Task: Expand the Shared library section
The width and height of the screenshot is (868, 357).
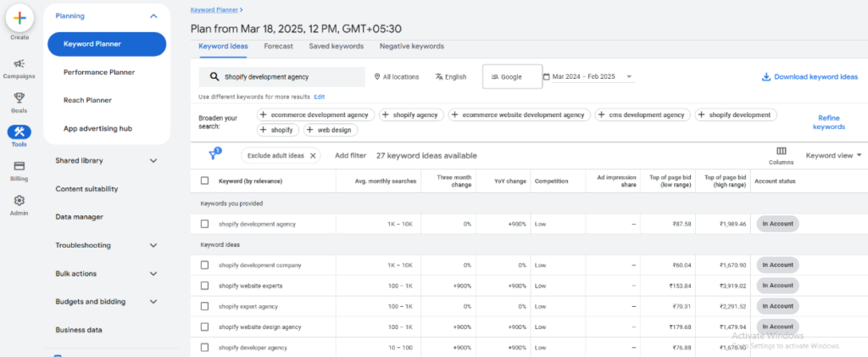Action: (153, 160)
